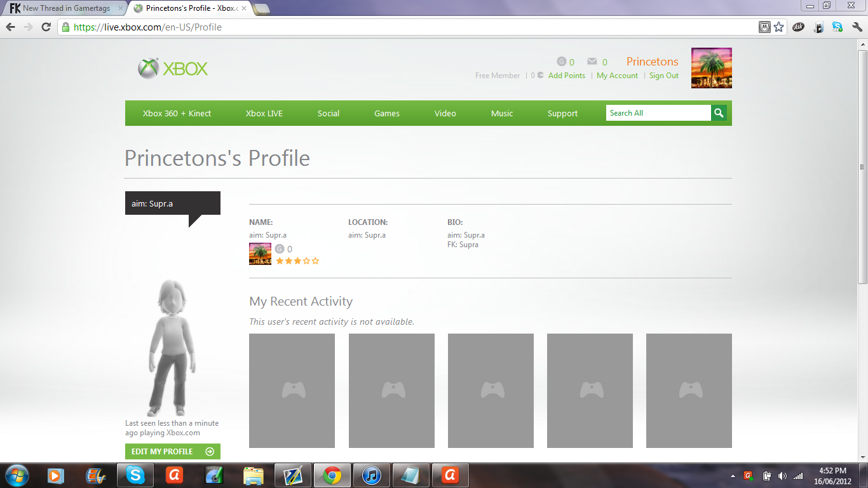Click the "FK: Supra" bio text

(x=463, y=245)
